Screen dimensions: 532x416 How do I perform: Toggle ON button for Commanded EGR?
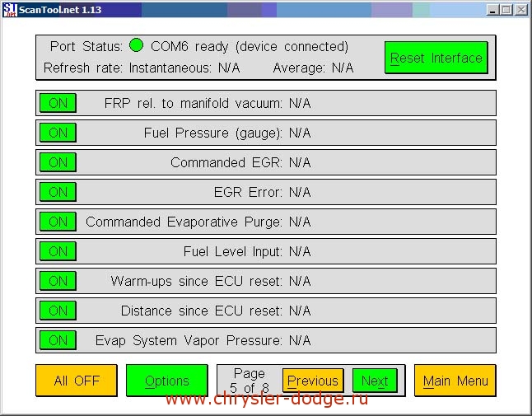[x=58, y=162]
